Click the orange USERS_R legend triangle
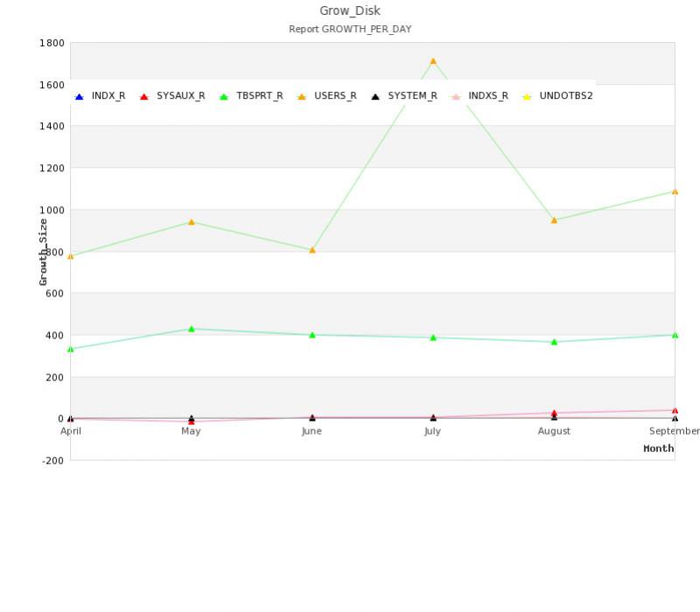This screenshot has width=700, height=612. tap(302, 97)
